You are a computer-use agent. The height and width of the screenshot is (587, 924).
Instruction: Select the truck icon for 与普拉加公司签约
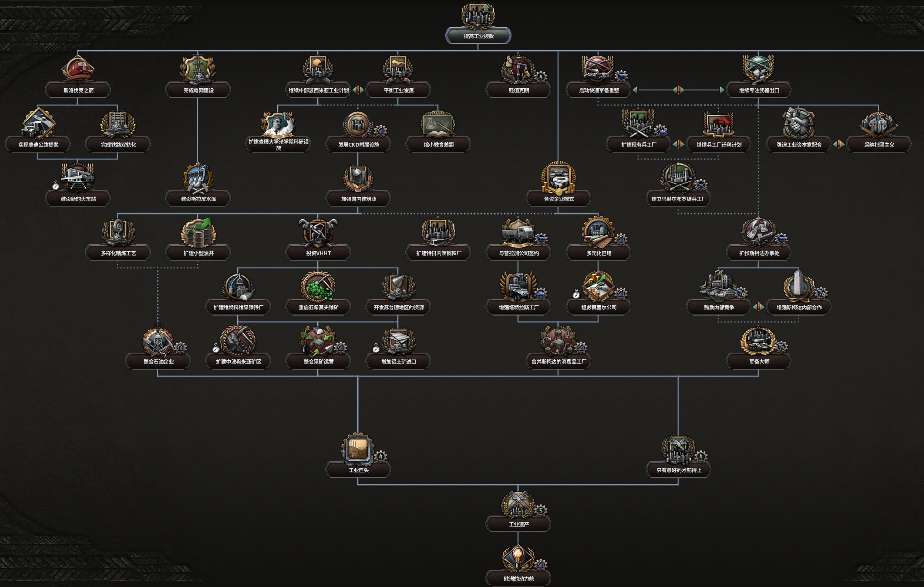[x=518, y=233]
